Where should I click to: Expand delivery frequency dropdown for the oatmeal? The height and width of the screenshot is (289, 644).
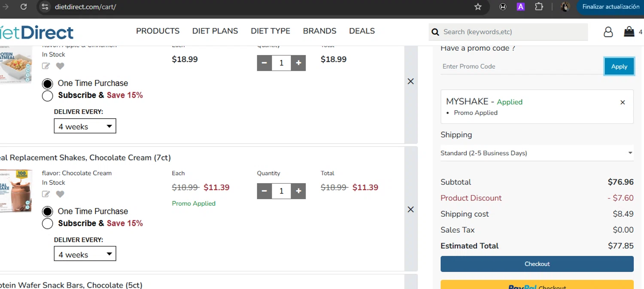(85, 126)
